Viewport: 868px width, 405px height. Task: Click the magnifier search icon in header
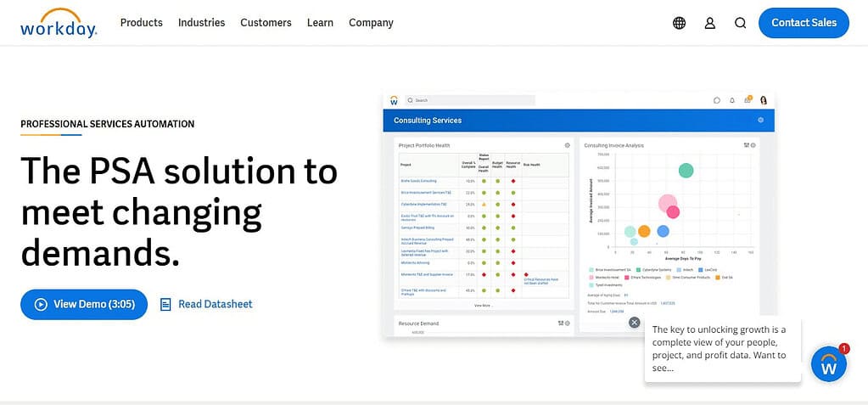coord(740,23)
